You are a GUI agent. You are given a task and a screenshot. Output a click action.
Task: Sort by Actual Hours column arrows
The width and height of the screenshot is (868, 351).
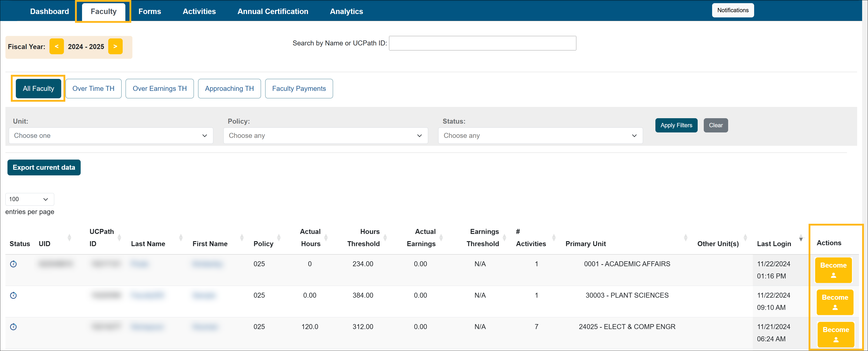tap(326, 238)
